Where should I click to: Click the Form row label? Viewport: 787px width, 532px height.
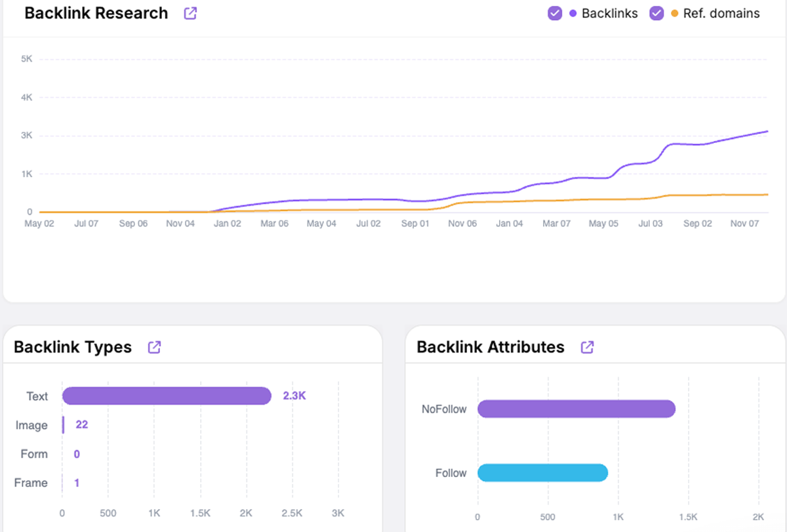click(x=34, y=454)
